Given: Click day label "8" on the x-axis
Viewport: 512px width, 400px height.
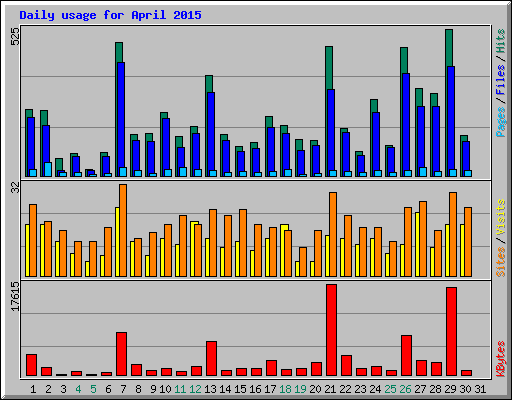Looking at the screenshot, I should tap(138, 389).
